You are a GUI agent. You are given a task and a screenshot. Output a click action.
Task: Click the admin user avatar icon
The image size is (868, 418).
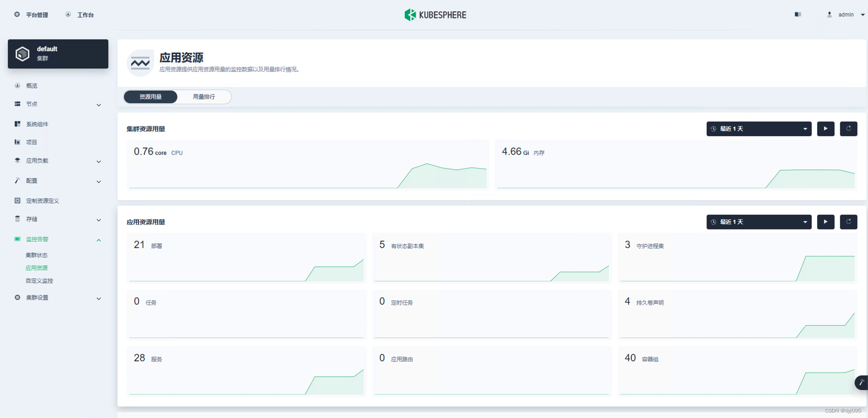click(830, 15)
